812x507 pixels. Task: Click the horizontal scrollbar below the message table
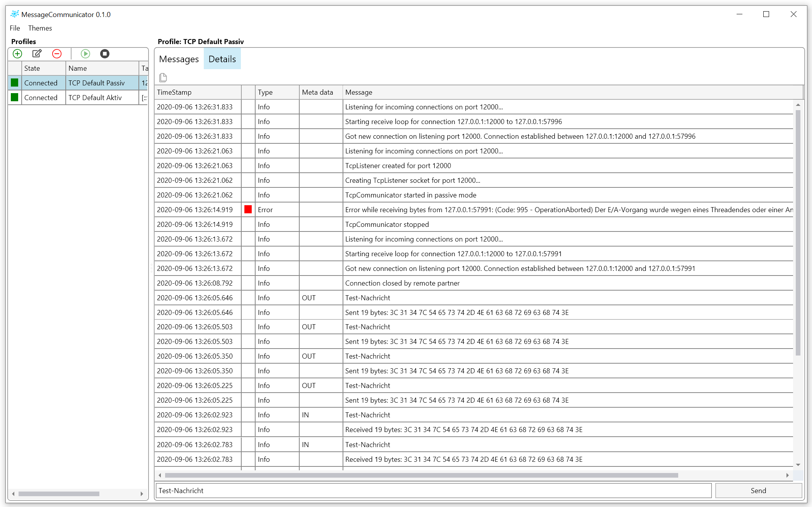(421, 475)
